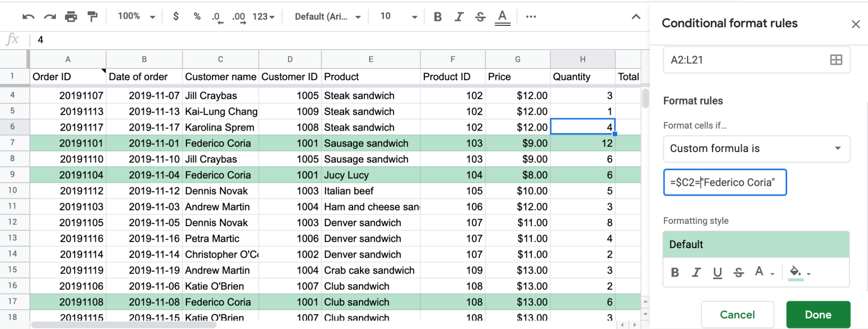Open the Custom formula is dropdown
868x329 pixels.
757,149
